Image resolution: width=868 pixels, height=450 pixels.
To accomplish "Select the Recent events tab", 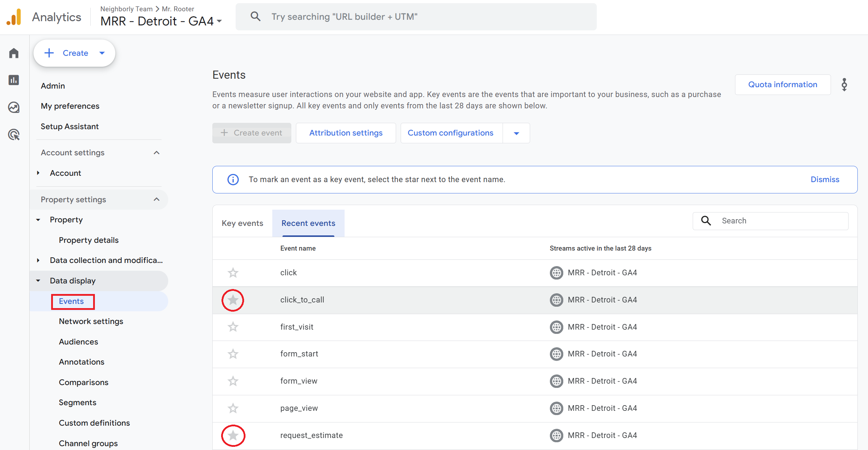I will pos(308,223).
